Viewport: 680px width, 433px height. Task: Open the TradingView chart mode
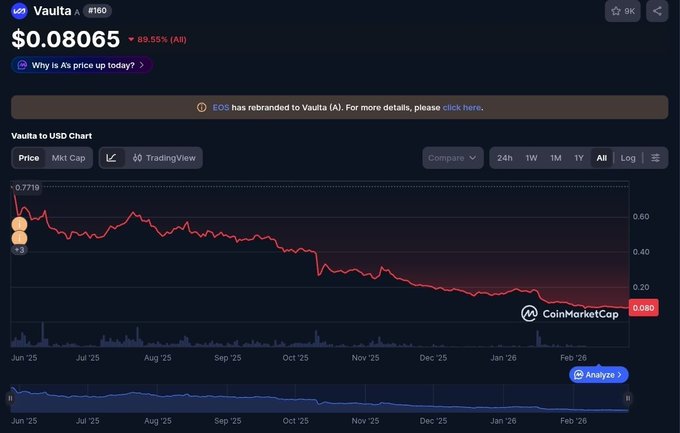163,158
